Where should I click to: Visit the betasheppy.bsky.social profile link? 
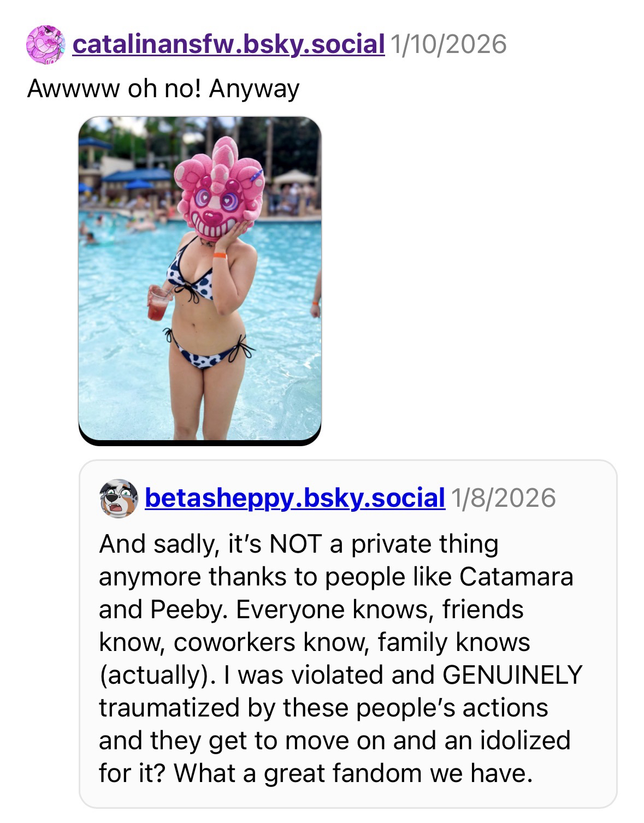(295, 498)
